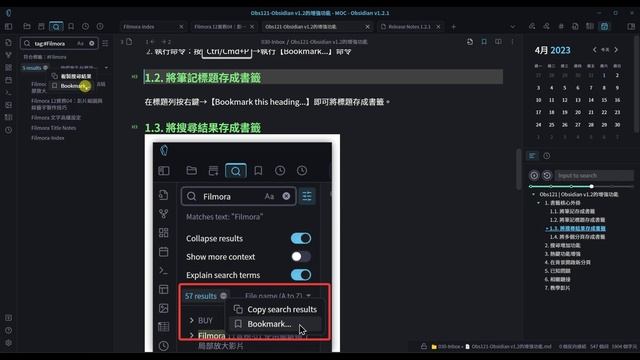Click the 'Input to search' outline field
640x360 pixels.
tap(594, 176)
